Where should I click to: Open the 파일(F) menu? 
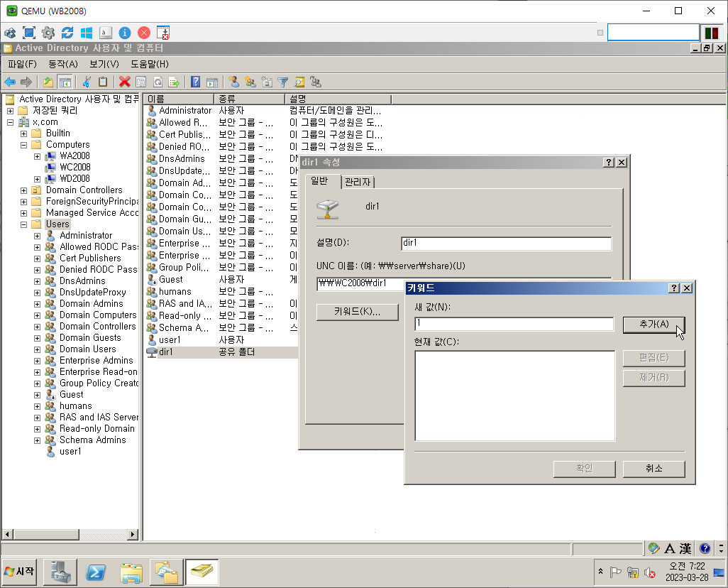(22, 64)
